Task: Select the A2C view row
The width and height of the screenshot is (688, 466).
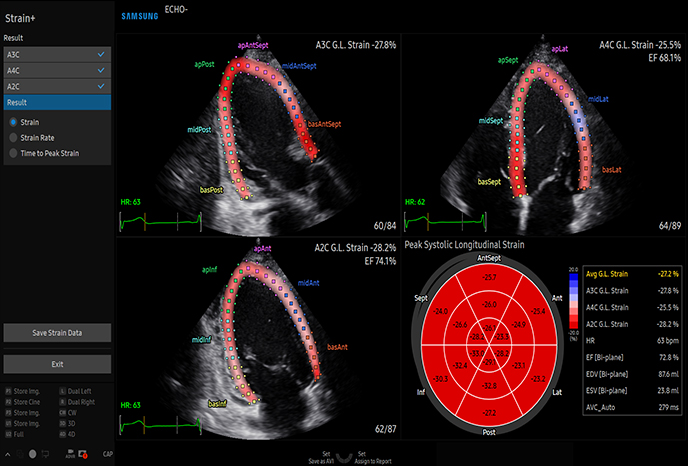Action: click(x=55, y=86)
